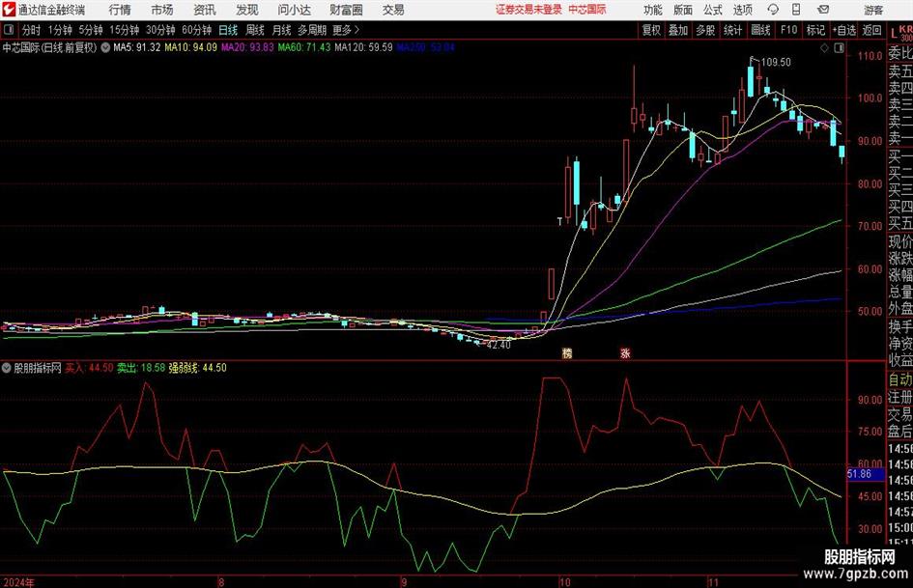The height and width of the screenshot is (588, 913).
Task: Click the 卖出: 18.58 indicator value
Action: point(141,368)
